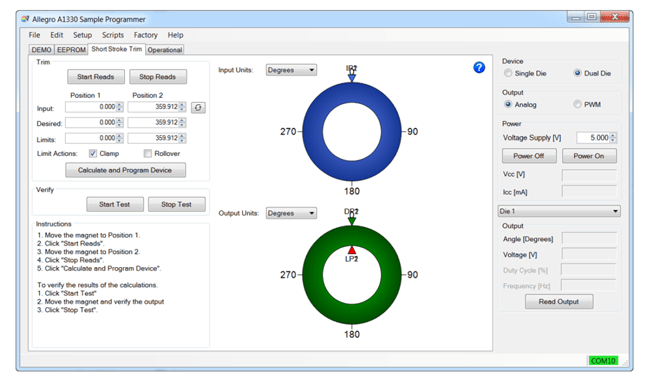Select the PWM output radio button
650x379 pixels.
click(x=577, y=104)
